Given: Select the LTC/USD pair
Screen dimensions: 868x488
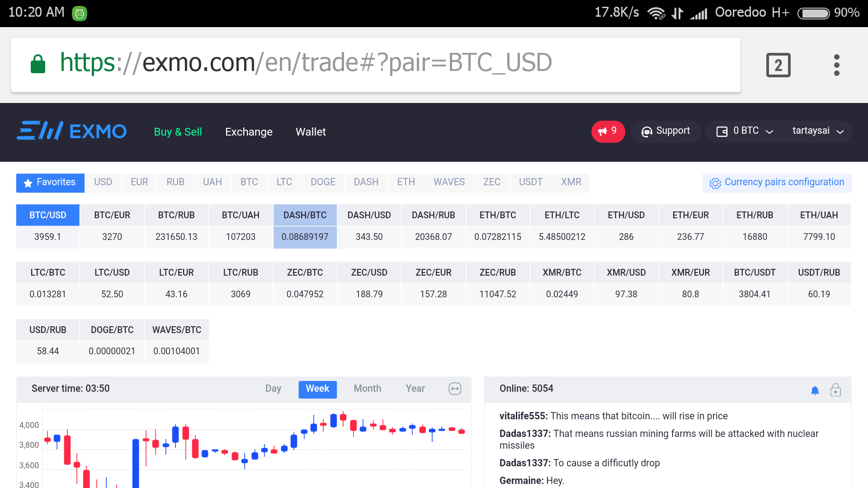Looking at the screenshot, I should (x=112, y=283).
